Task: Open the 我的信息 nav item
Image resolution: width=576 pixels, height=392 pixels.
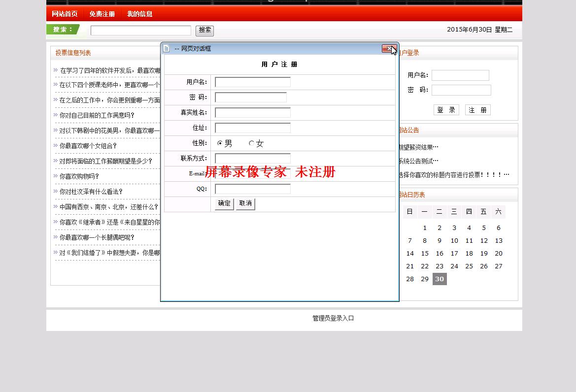Action: [139, 14]
